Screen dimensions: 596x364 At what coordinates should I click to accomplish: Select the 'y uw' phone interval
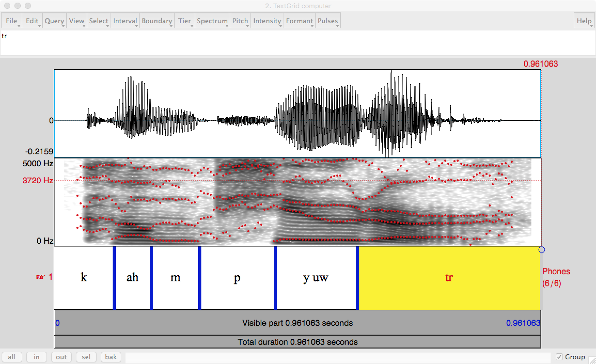pos(316,278)
